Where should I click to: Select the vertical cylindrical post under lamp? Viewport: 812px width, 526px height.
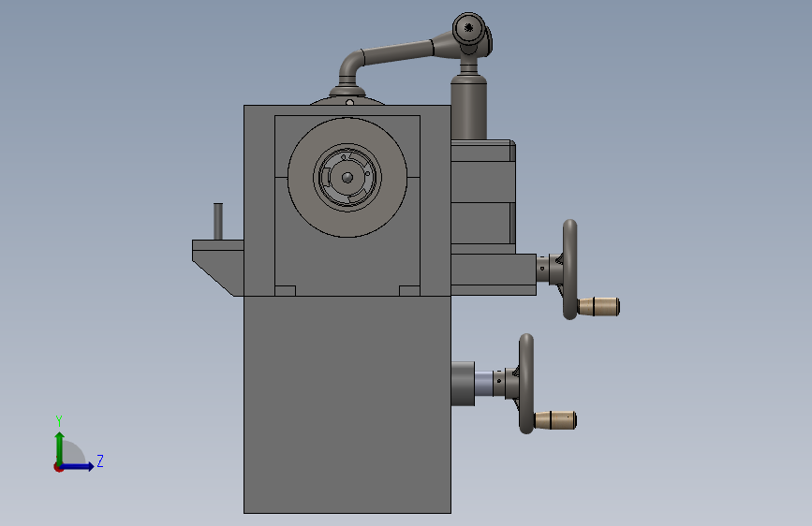(468, 106)
